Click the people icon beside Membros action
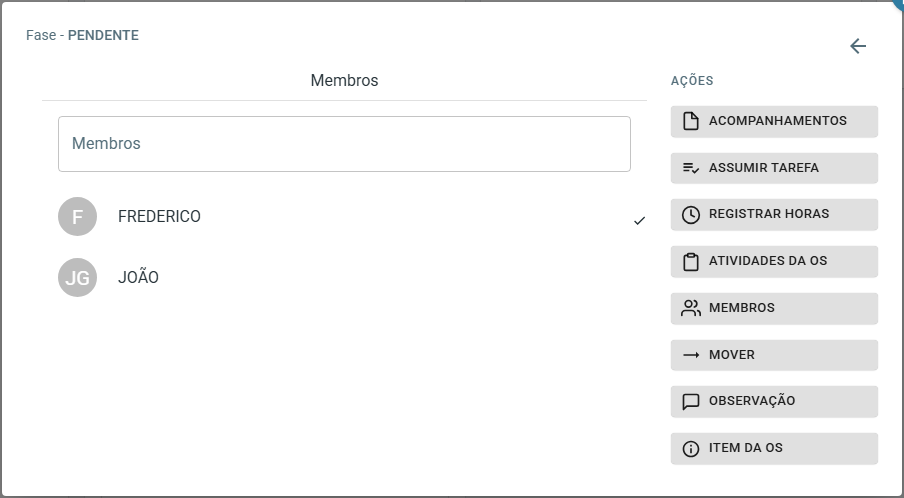Screen dimensions: 904x498 coord(691,308)
